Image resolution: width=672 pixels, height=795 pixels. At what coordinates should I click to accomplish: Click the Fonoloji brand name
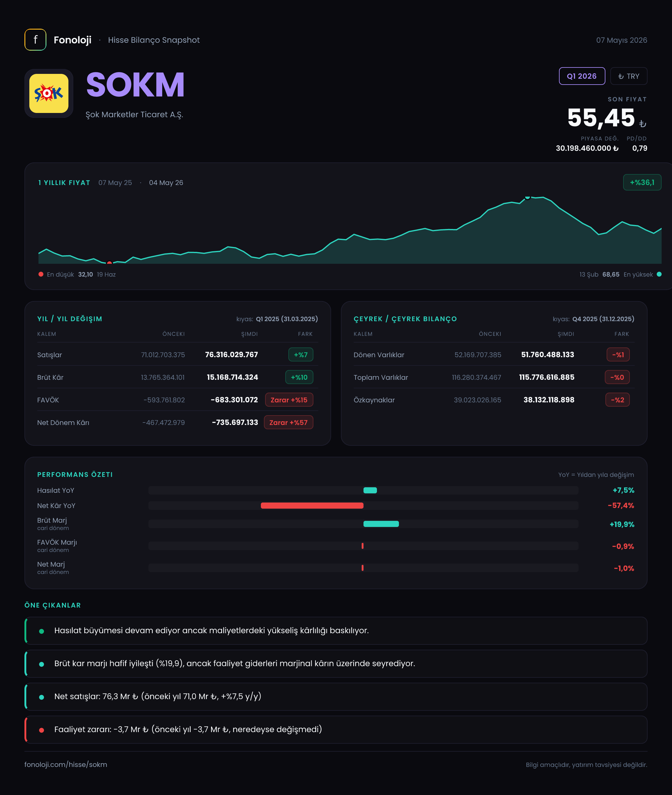[72, 40]
